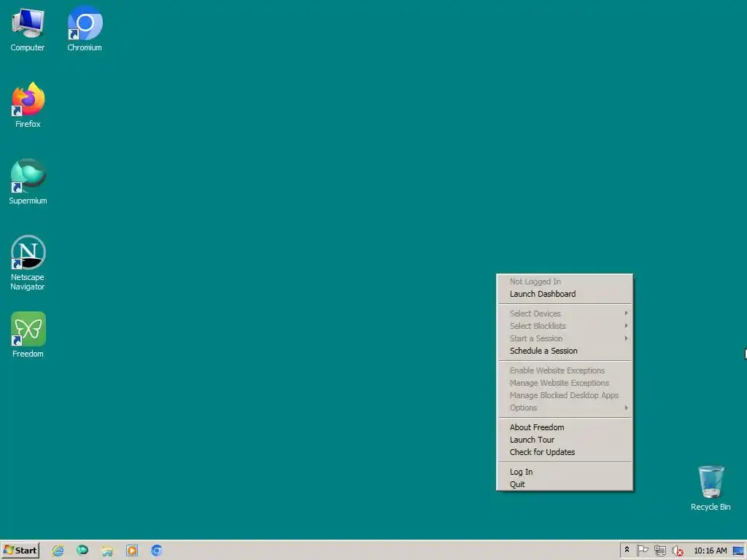This screenshot has height=560, width=747.
Task: Choose Launch Dashboard from the menu
Action: pyautogui.click(x=565, y=295)
